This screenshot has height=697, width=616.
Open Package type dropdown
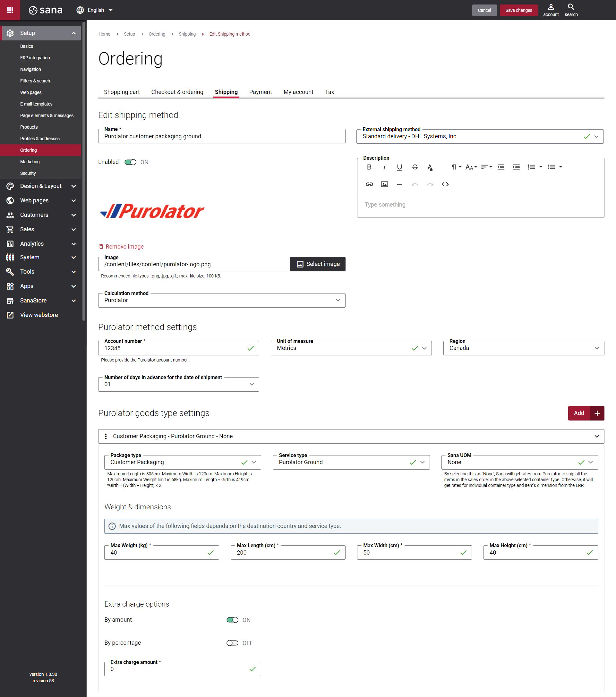click(183, 463)
